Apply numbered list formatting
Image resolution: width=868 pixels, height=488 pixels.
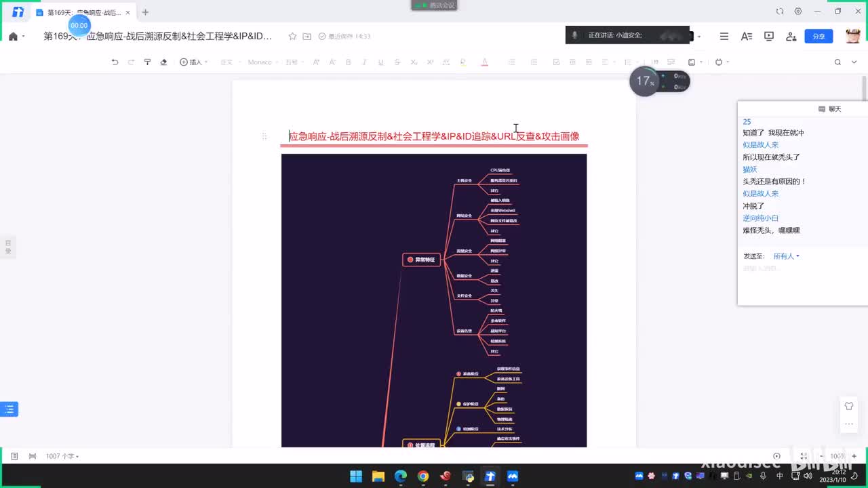click(534, 62)
